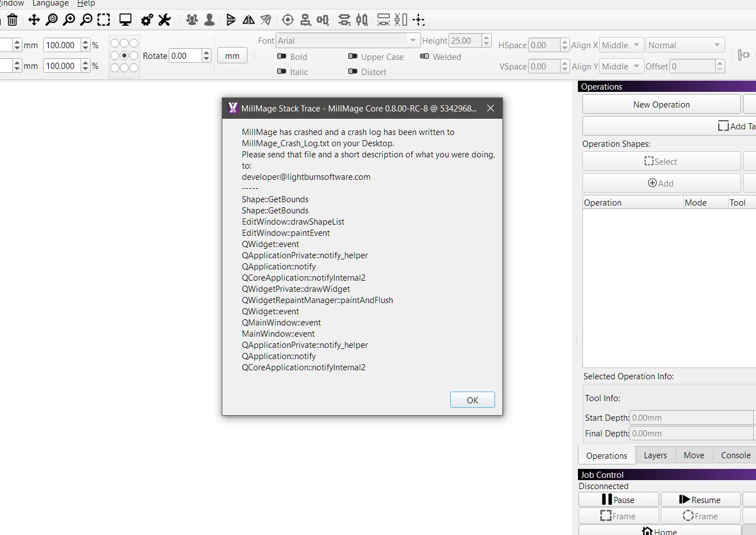
Task: Open Device Settings wrench-screwdriver icon
Action: pos(164,20)
